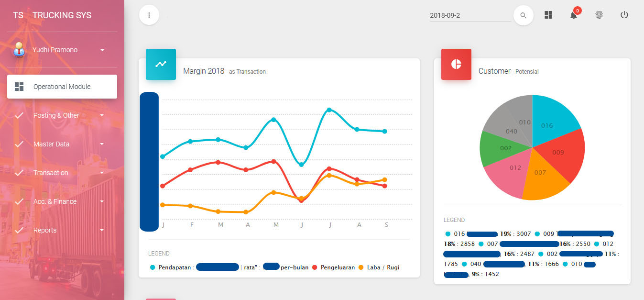Select the Reports sidebar item

[45, 230]
